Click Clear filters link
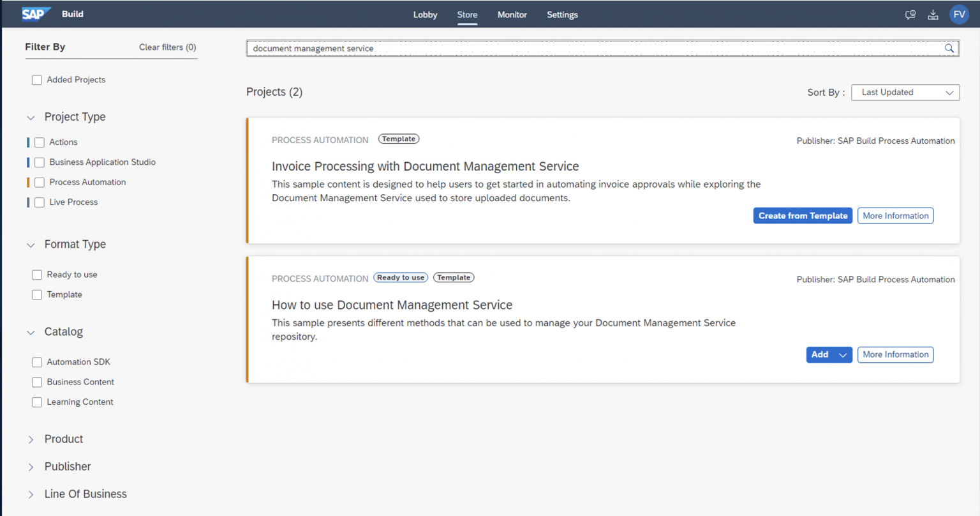The height and width of the screenshot is (516, 980). pyautogui.click(x=167, y=47)
